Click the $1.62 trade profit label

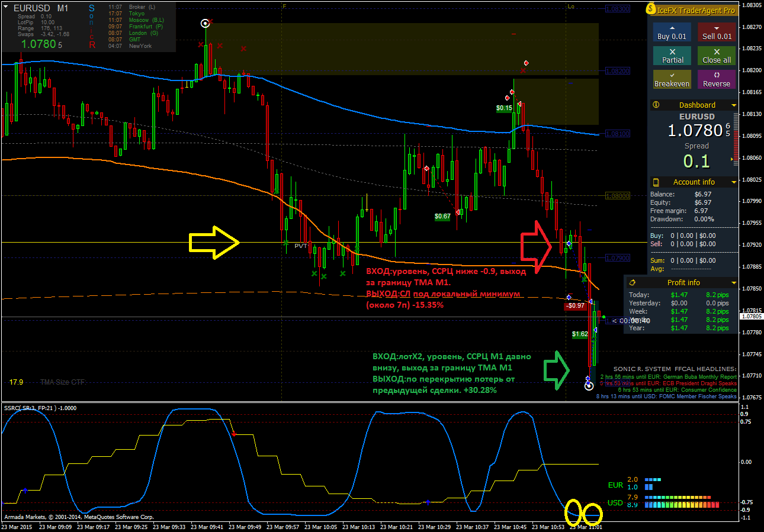pos(580,334)
